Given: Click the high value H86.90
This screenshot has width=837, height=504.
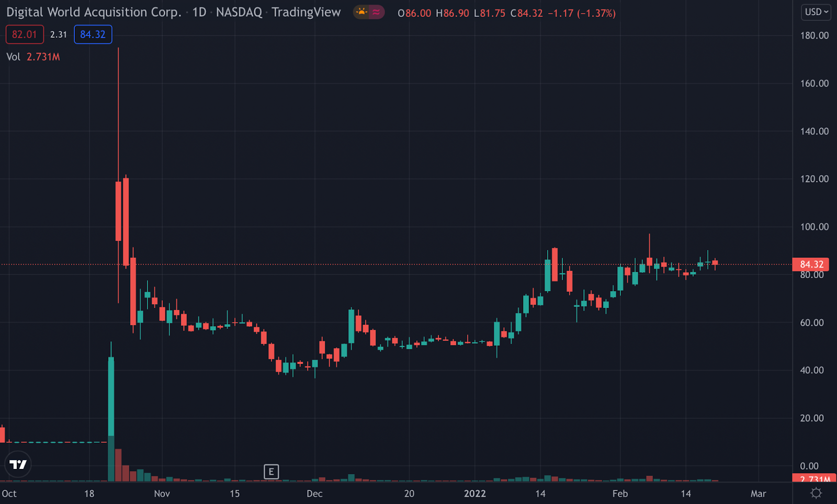Looking at the screenshot, I should 453,13.
